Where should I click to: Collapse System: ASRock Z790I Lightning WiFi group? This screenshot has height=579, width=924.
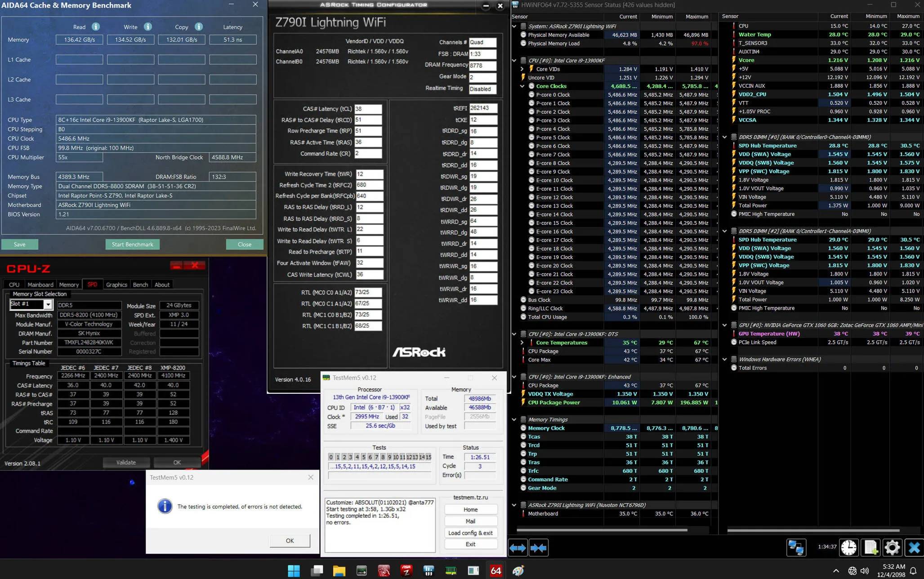point(514,26)
